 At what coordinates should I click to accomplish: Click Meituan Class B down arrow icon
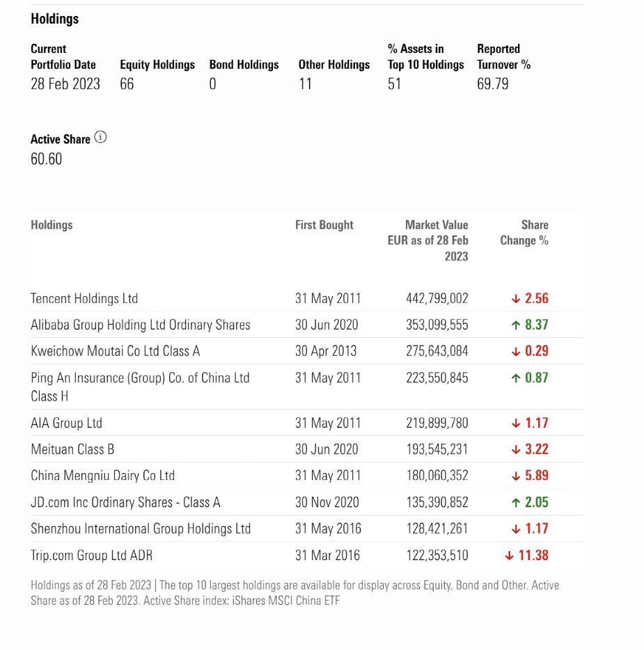coord(516,449)
